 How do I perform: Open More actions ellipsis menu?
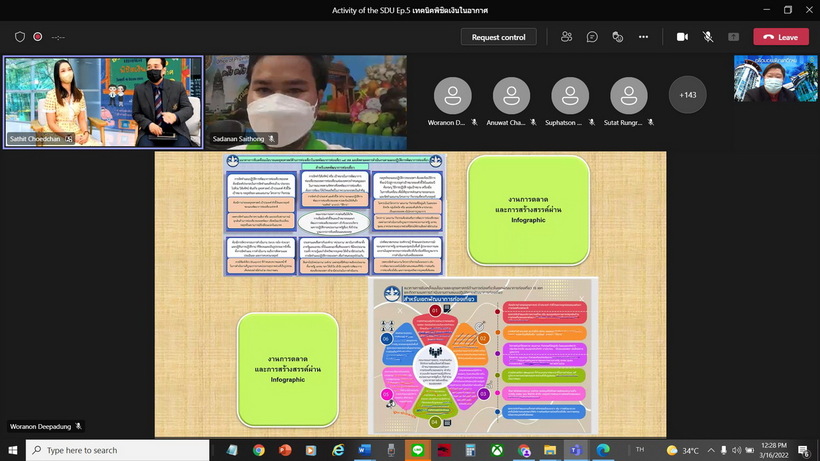tap(643, 37)
